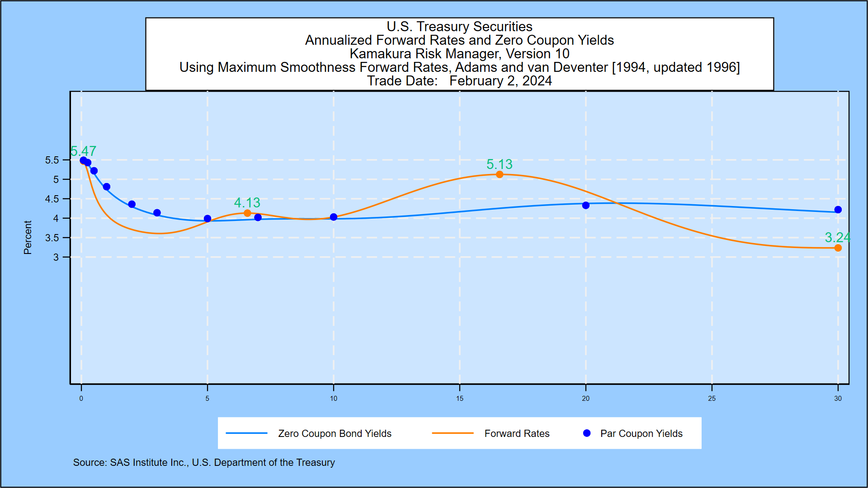Click the 1-year par coupon yield dot
Image resolution: width=868 pixels, height=488 pixels.
tap(107, 187)
